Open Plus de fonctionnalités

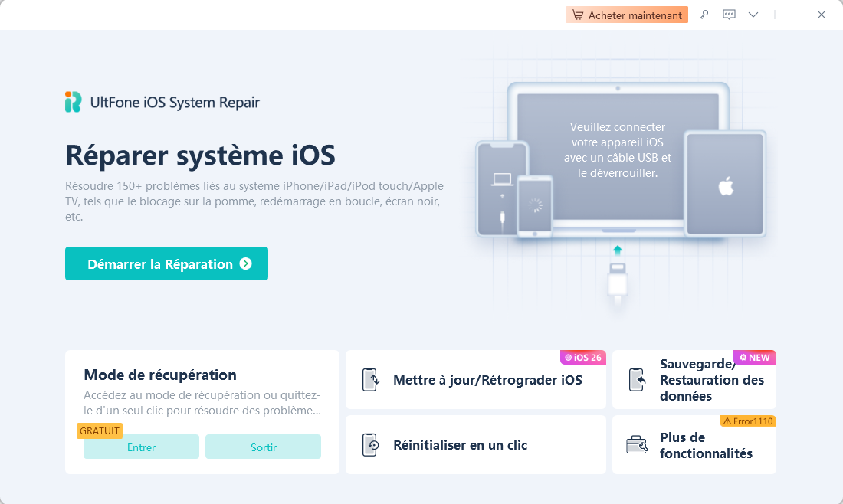click(x=694, y=445)
